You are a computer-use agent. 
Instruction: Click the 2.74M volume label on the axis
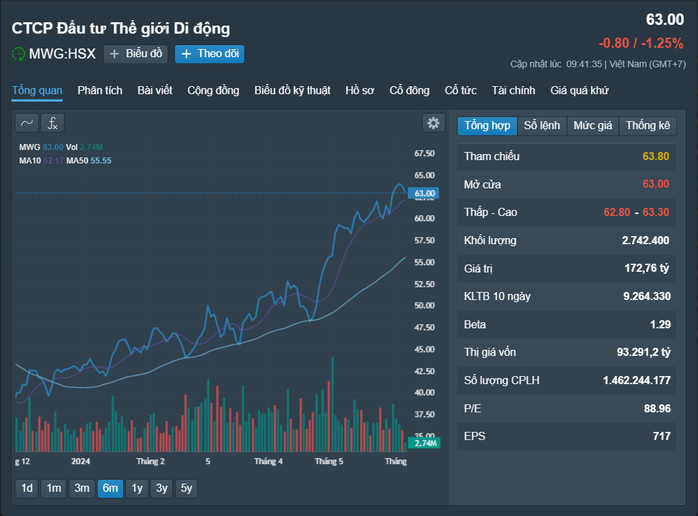coord(425,443)
